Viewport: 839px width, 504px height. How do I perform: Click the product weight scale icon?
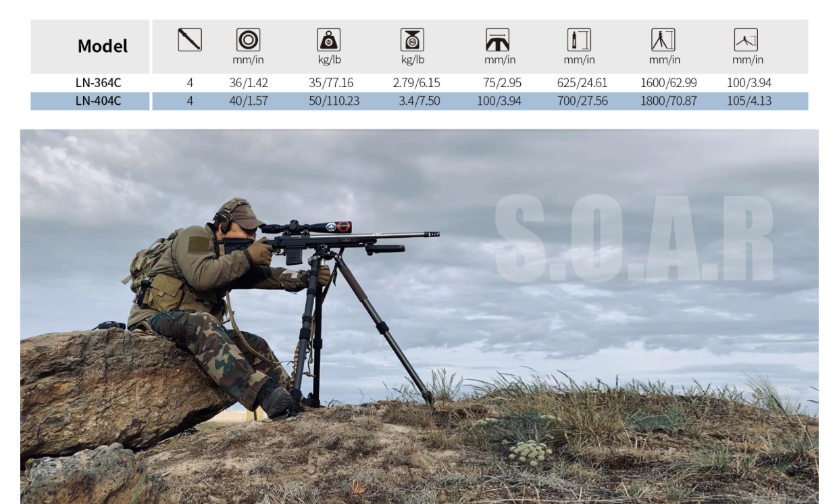click(413, 39)
